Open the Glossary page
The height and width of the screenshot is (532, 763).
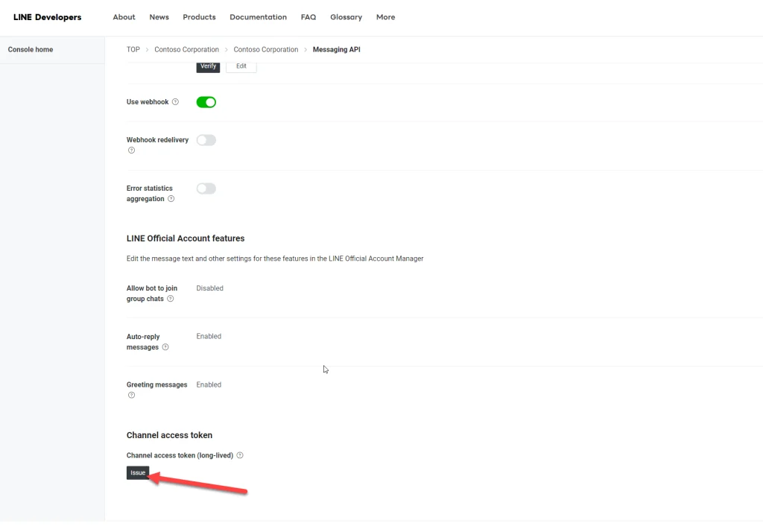[346, 17]
